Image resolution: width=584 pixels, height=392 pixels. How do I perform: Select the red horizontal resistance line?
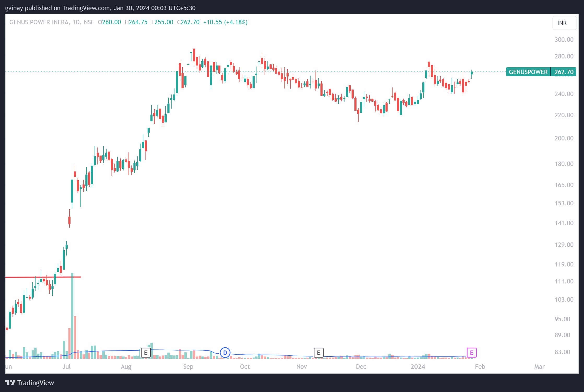pyautogui.click(x=21, y=277)
